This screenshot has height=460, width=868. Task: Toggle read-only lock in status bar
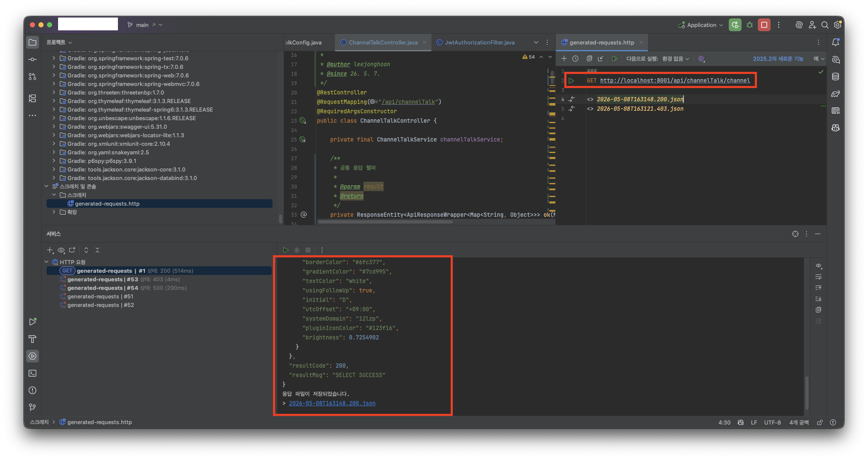point(820,422)
